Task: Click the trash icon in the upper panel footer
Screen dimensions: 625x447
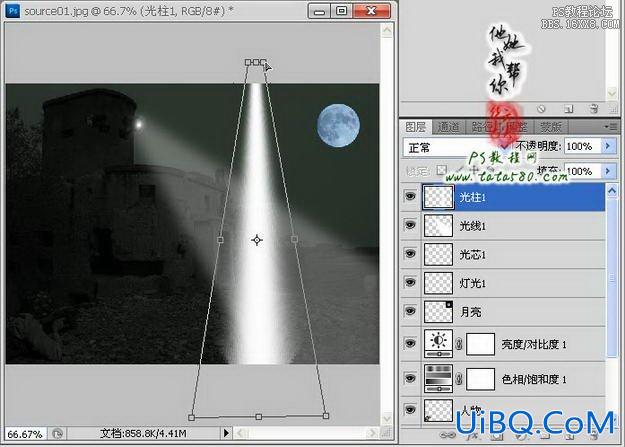Action: [x=594, y=108]
